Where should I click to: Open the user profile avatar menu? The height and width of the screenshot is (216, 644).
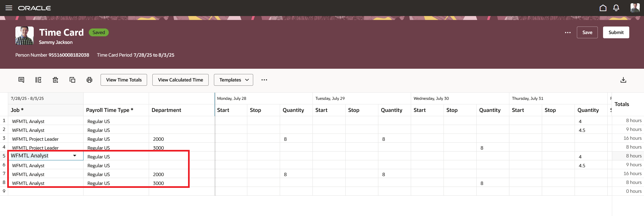coord(635,8)
